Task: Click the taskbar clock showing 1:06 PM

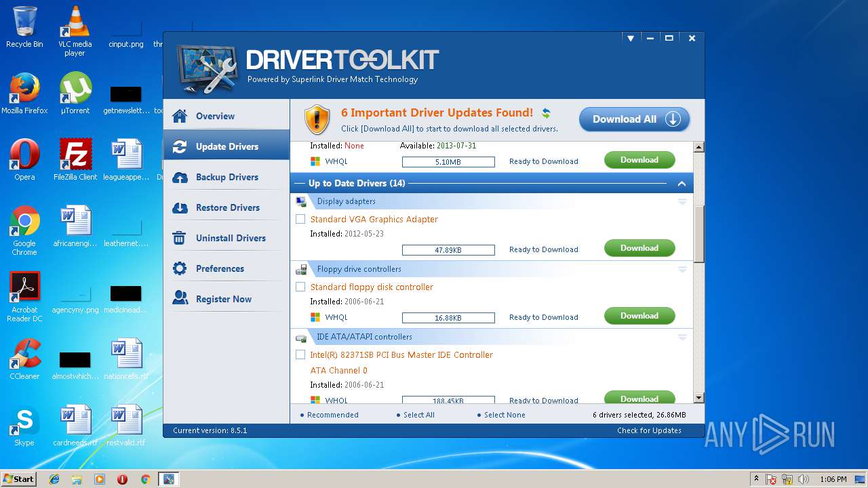Action: [833, 479]
